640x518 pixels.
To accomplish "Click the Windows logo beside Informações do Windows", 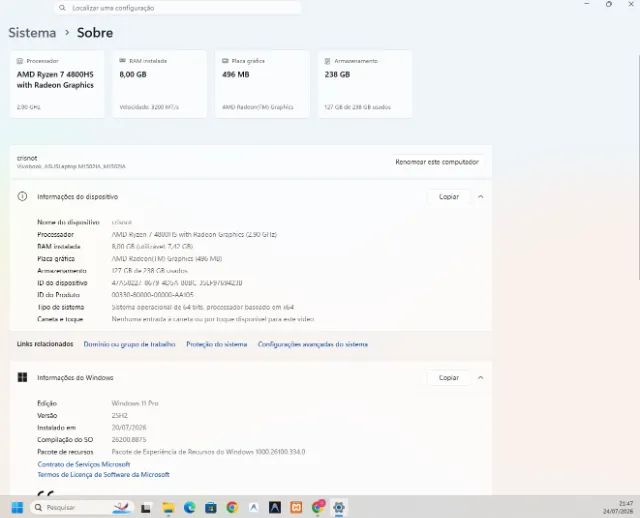I will click(x=22, y=377).
